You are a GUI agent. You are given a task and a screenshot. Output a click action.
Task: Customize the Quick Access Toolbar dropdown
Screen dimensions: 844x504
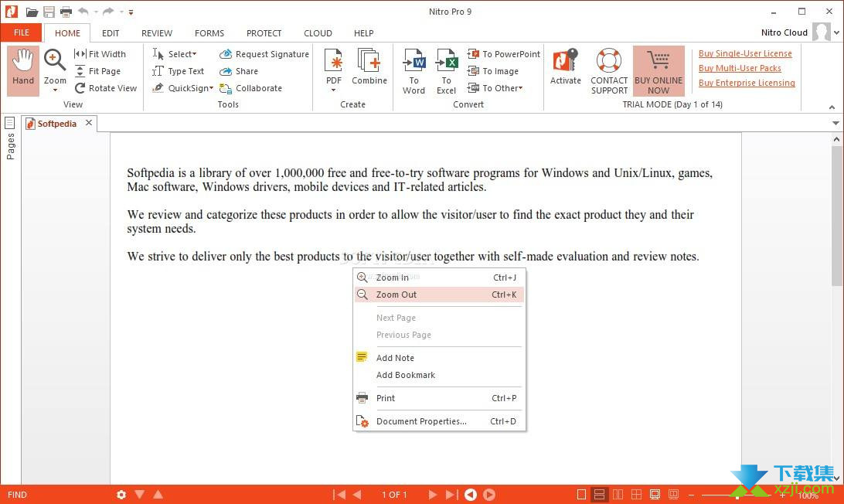point(131,12)
